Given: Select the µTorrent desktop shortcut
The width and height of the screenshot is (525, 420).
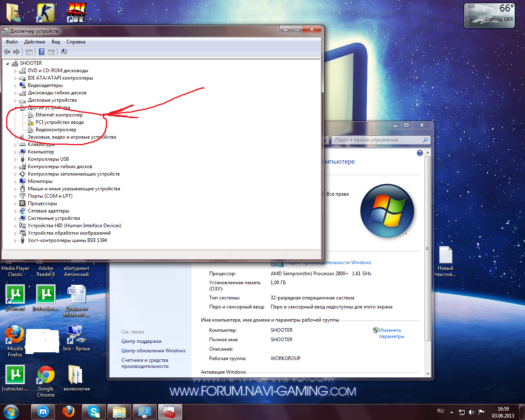Looking at the screenshot, I should pyautogui.click(x=15, y=298).
